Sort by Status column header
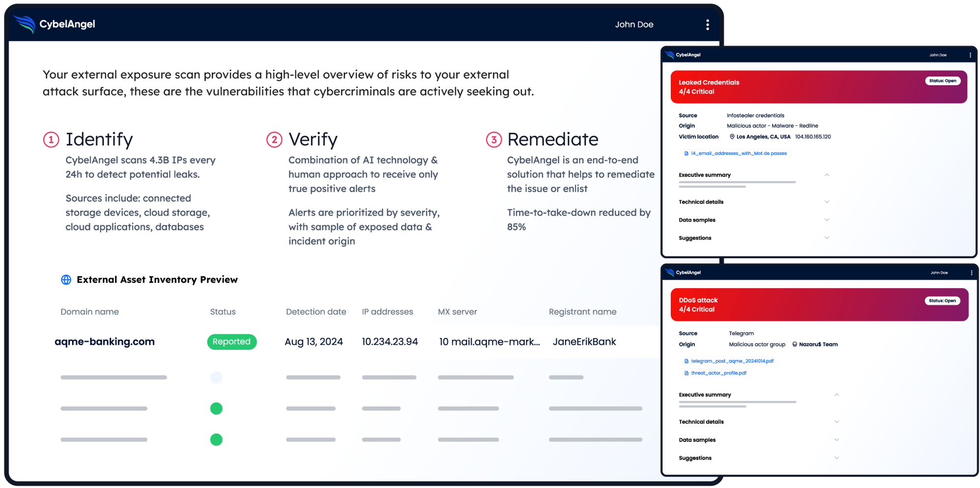980x488 pixels. point(223,312)
